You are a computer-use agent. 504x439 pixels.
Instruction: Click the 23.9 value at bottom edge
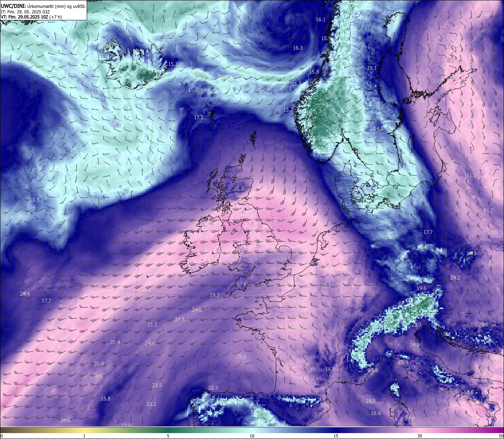tap(126, 425)
